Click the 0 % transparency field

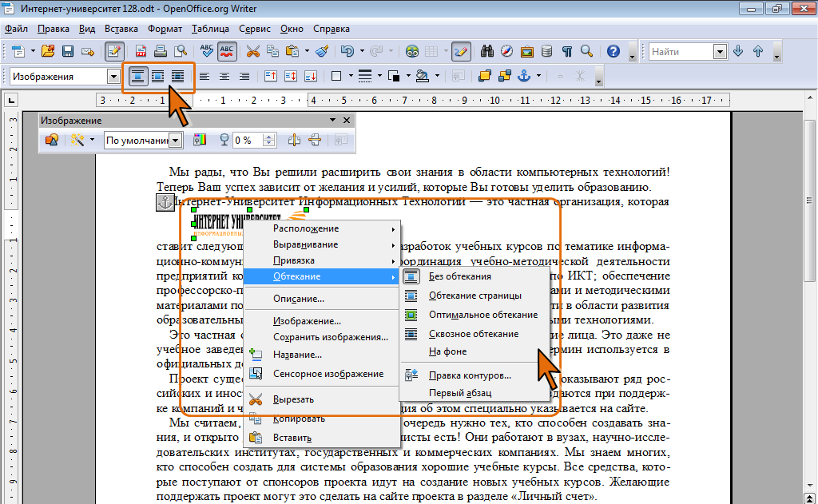248,140
